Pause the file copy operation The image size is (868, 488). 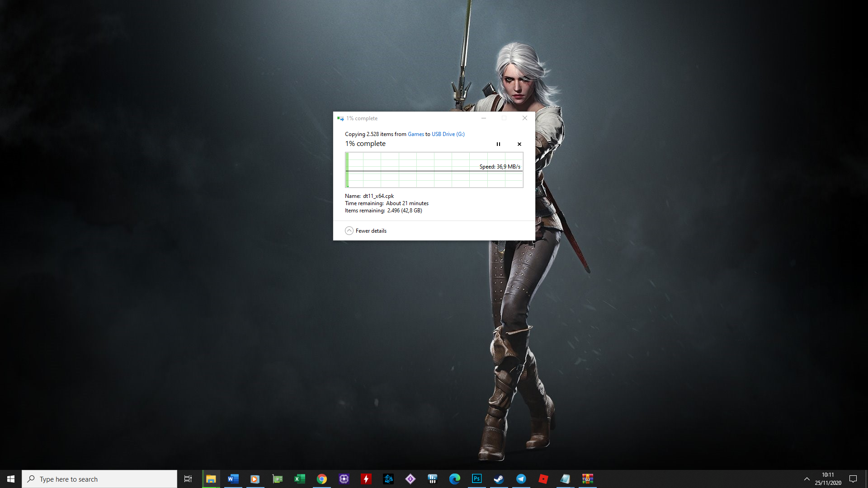pyautogui.click(x=498, y=144)
